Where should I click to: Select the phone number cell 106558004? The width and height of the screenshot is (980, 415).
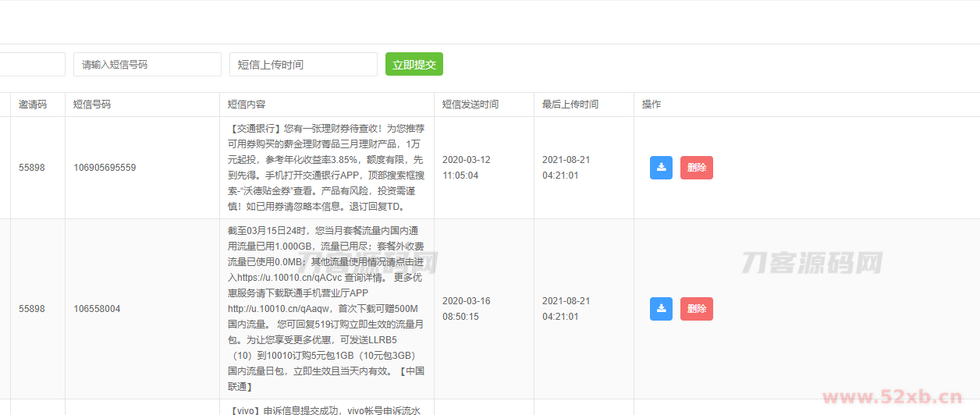97,309
